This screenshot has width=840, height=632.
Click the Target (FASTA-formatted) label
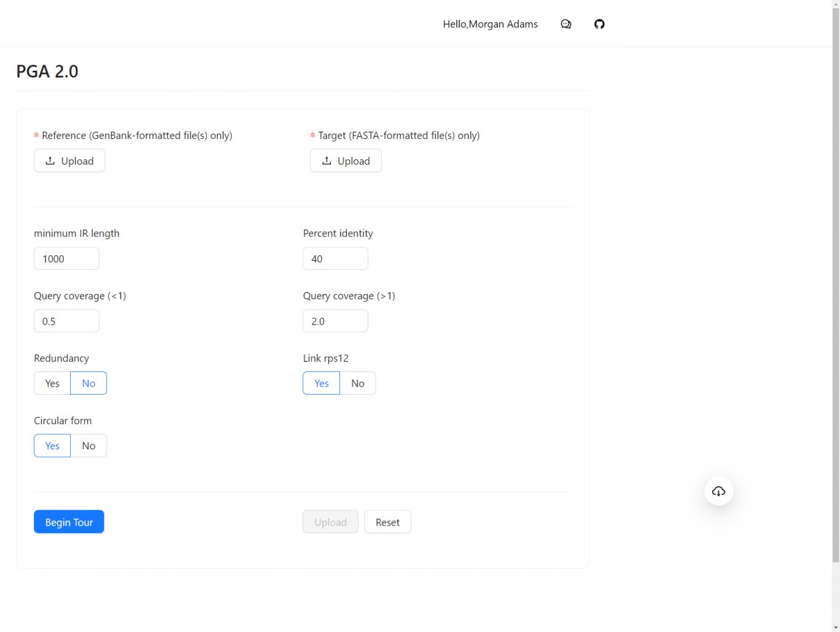click(398, 135)
